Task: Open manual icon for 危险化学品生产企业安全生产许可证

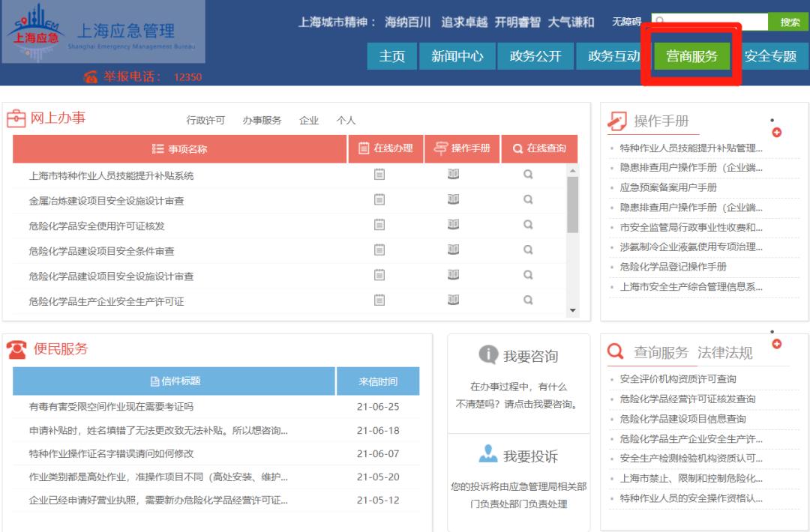Action: tap(453, 300)
